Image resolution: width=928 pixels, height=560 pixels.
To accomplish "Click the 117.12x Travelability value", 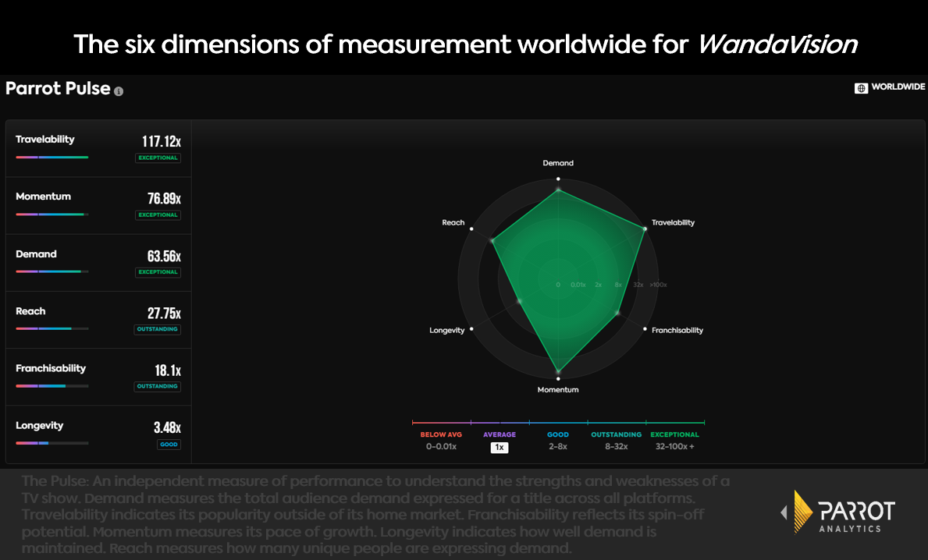I will pyautogui.click(x=162, y=141).
